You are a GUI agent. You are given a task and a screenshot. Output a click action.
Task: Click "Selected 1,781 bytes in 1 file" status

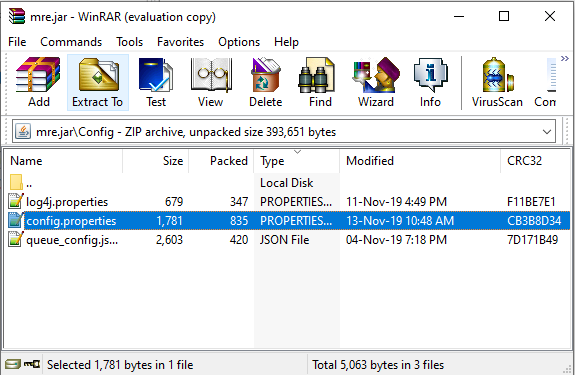pos(120,365)
